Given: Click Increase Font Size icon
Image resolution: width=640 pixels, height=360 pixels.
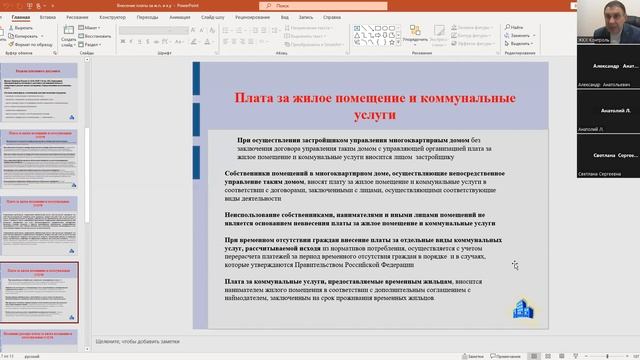Looking at the screenshot, I should coord(193,30).
